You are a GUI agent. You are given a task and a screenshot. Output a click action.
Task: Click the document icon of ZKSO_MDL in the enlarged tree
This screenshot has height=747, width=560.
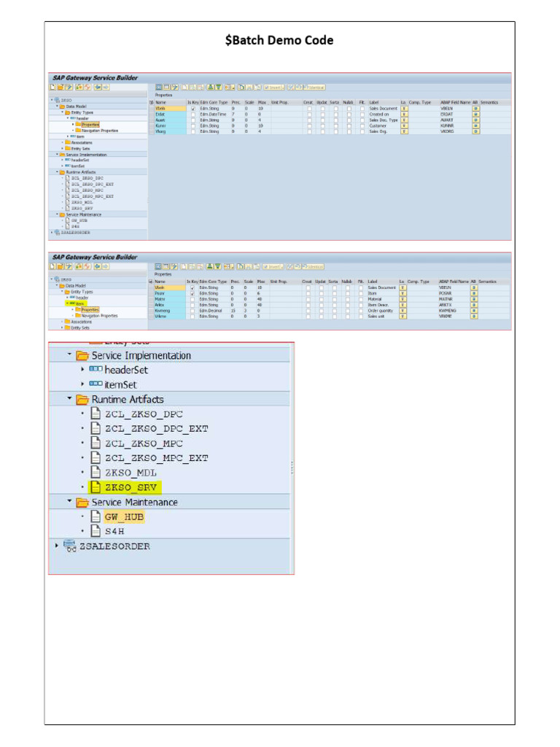click(x=96, y=472)
